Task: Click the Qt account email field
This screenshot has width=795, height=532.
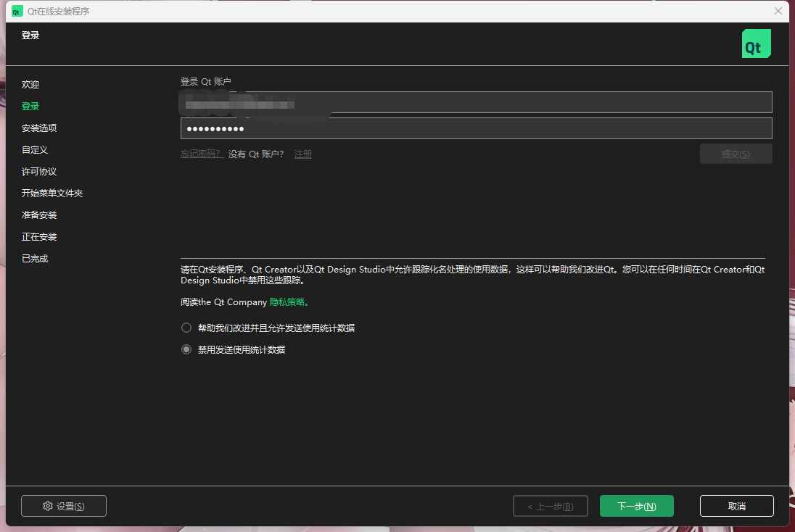Action: (x=476, y=102)
